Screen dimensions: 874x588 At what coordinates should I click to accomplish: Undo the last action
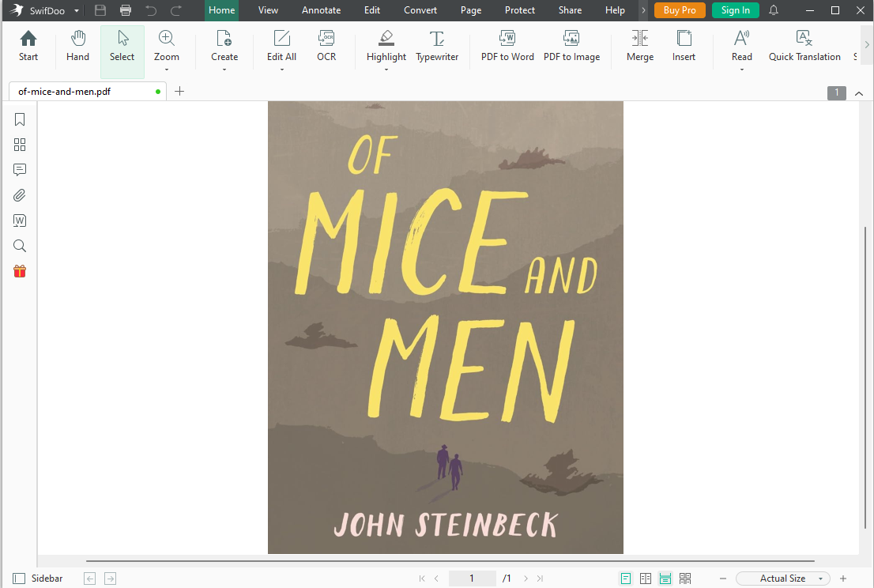pyautogui.click(x=151, y=10)
